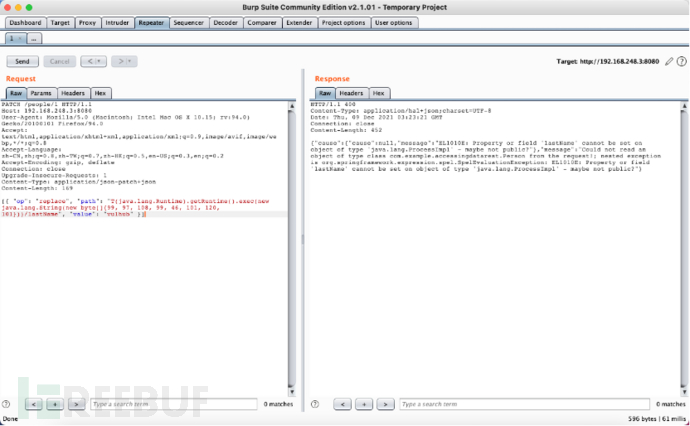Viewport: 690px width, 426px height.
Task: Open forward history dropdown arrow
Action: (x=130, y=61)
